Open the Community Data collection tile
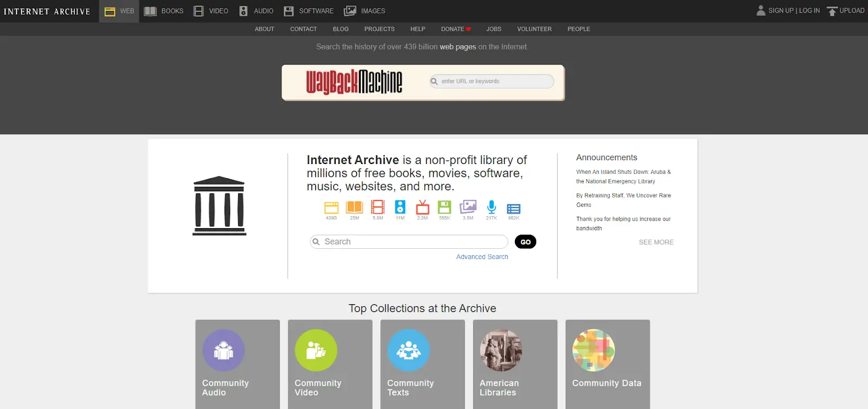Viewport: 868px width, 409px height. click(x=608, y=364)
